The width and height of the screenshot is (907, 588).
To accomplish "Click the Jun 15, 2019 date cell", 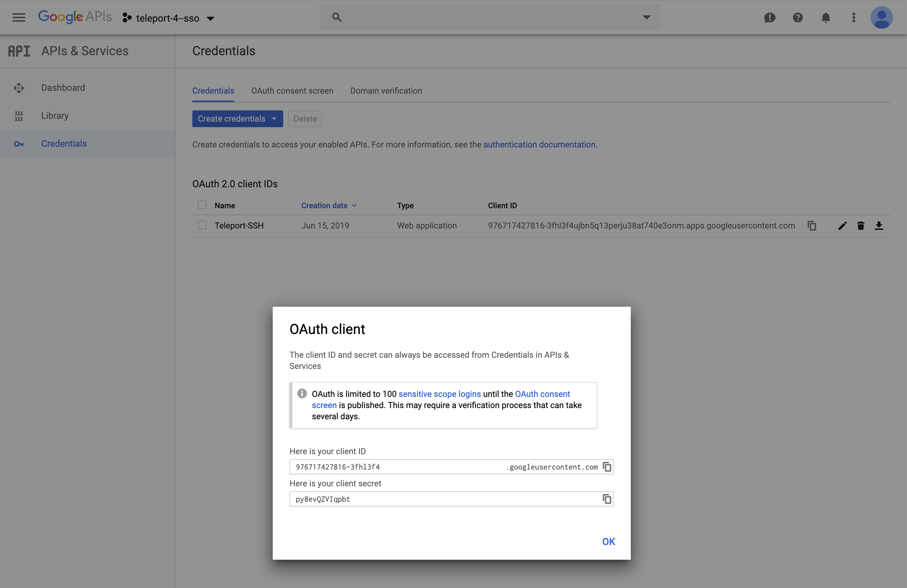I will point(325,226).
